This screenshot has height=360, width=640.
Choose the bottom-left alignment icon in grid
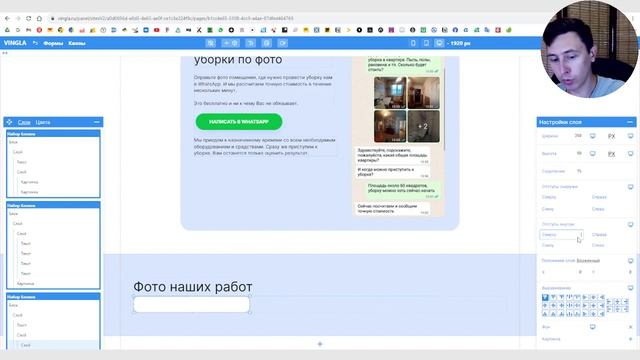[545, 314]
